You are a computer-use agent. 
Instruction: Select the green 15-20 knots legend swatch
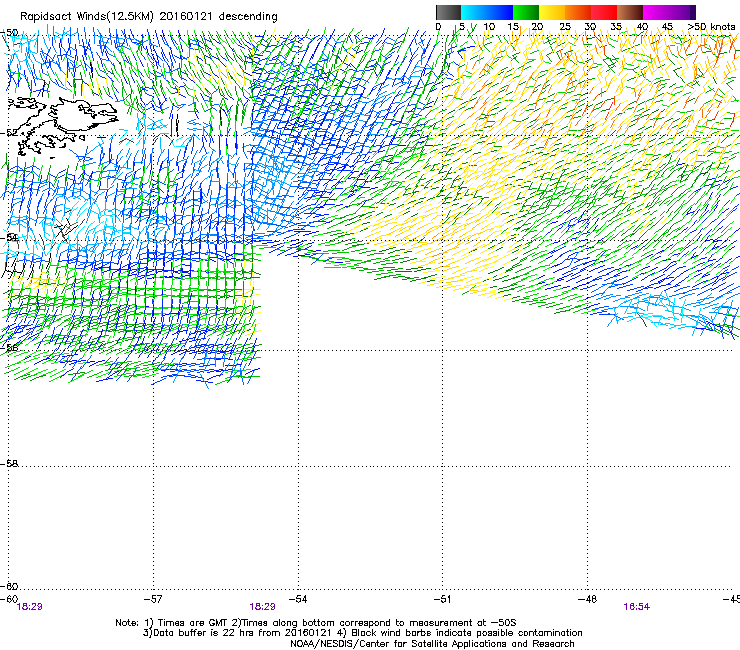526,12
